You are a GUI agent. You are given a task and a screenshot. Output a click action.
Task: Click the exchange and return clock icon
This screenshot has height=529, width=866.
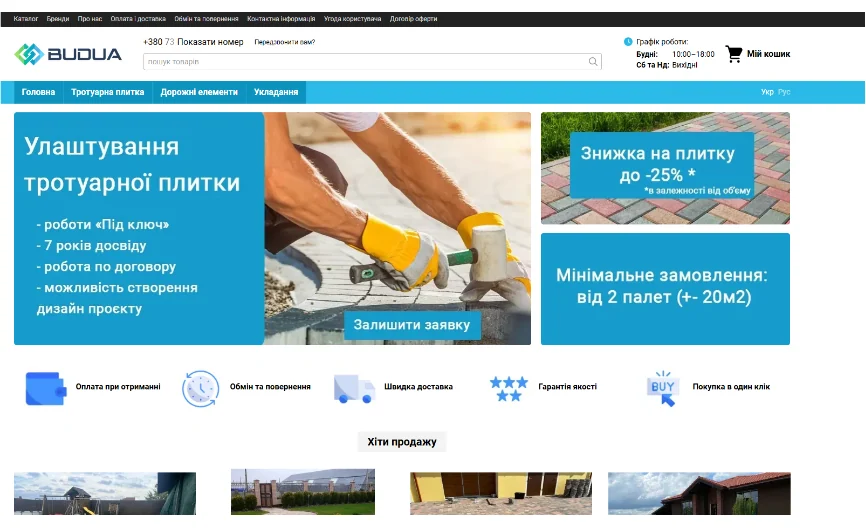200,388
